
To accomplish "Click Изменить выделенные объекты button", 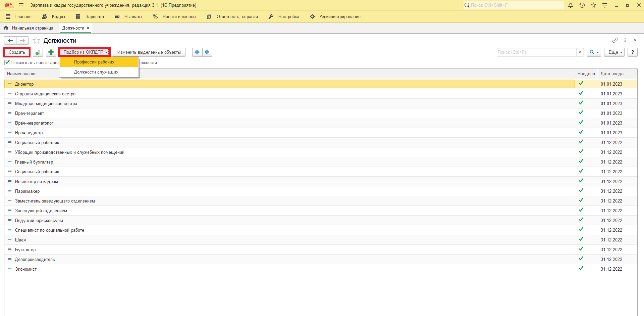I will [149, 52].
